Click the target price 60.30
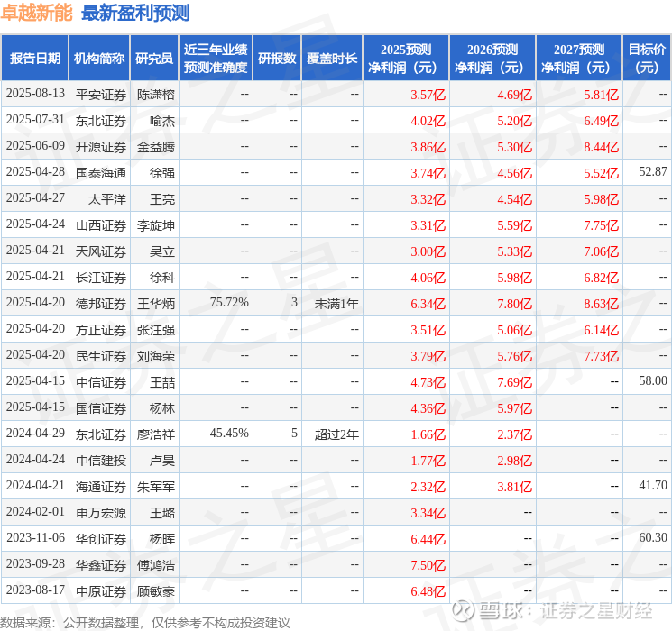The width and height of the screenshot is (672, 631). (x=653, y=537)
